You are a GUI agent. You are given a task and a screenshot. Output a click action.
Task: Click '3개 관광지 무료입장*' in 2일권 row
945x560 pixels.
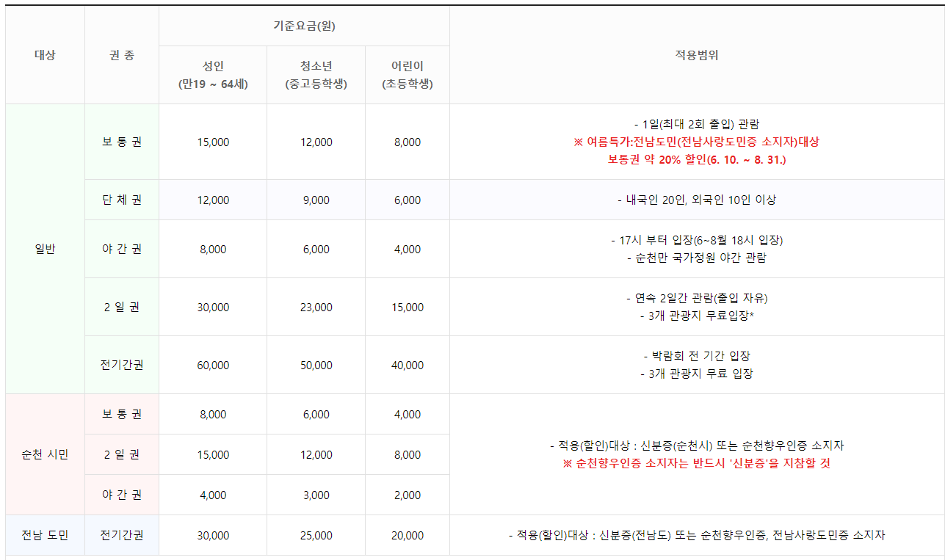pos(697,316)
